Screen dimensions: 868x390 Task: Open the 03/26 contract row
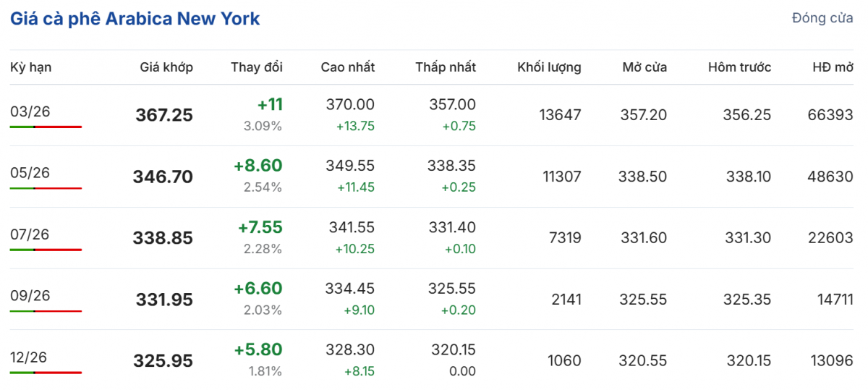click(30, 111)
